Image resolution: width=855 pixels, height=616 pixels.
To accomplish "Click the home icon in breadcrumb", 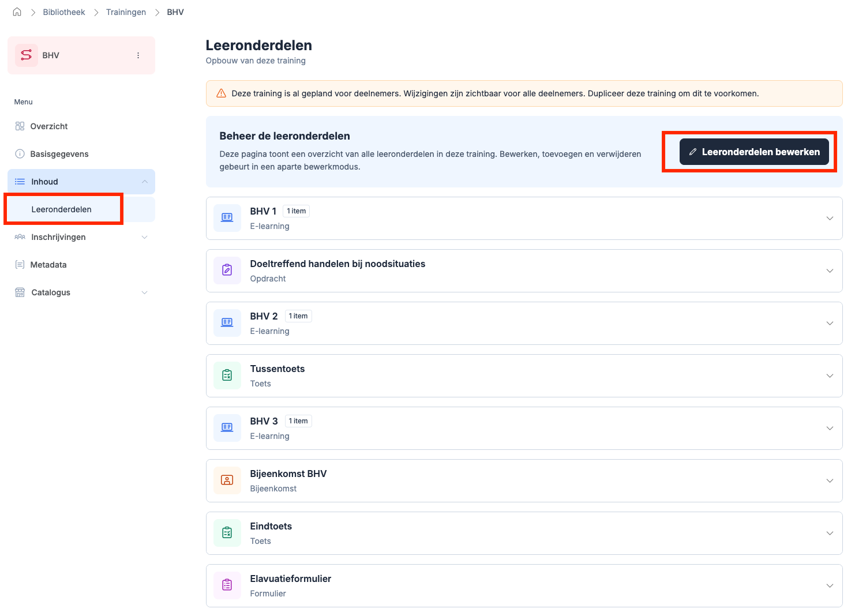I will coord(17,12).
